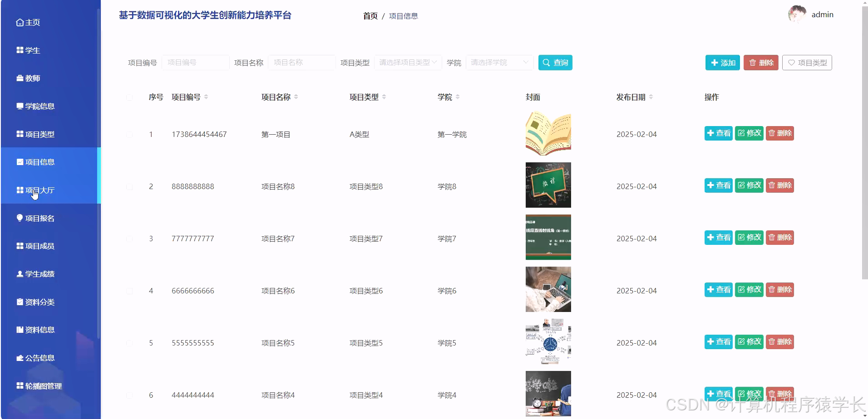Open 学院信息 sidebar entry
Screen dimensions: 868x419
coord(35,106)
